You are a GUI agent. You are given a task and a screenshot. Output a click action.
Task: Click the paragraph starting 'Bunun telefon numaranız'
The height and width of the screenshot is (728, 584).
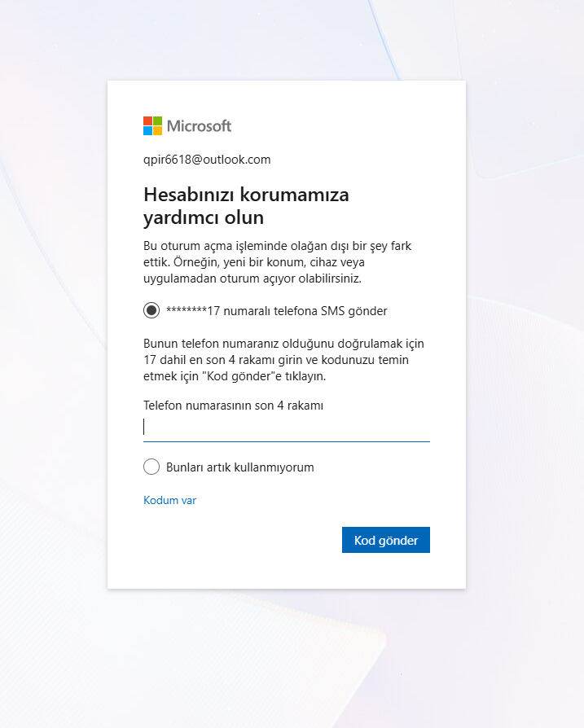coord(283,360)
